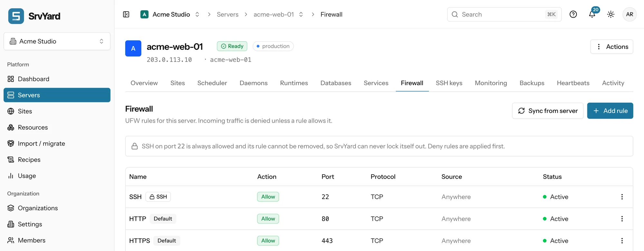Click the Ready status badge
Image resolution: width=644 pixels, height=251 pixels.
tap(232, 46)
